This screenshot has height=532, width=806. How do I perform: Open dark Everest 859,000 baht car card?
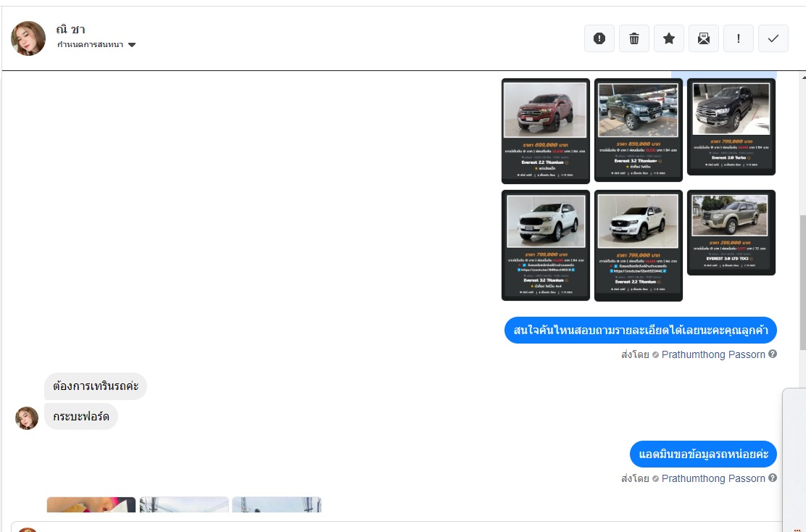639,130
